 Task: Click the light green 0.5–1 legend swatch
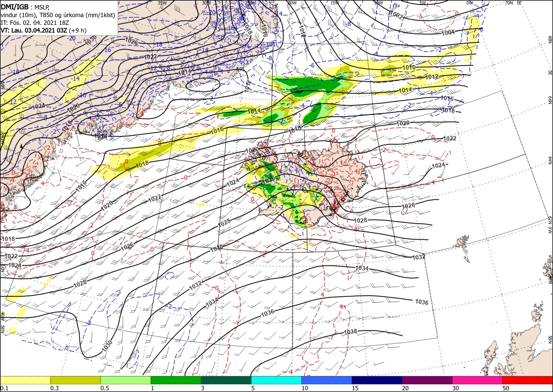pos(126,380)
